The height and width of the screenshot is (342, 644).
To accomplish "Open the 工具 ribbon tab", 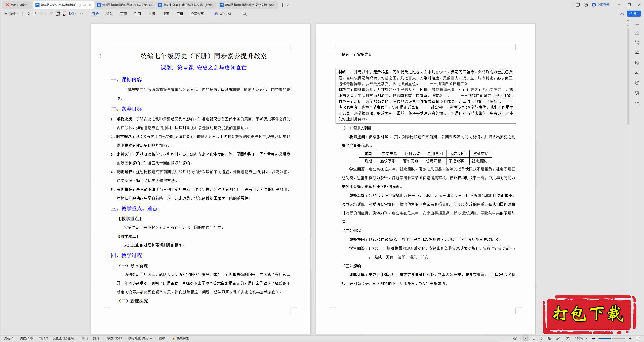I will (180, 14).
